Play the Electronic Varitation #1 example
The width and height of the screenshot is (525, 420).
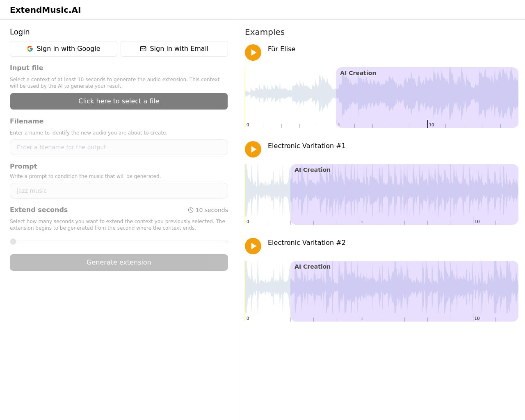[x=253, y=149]
